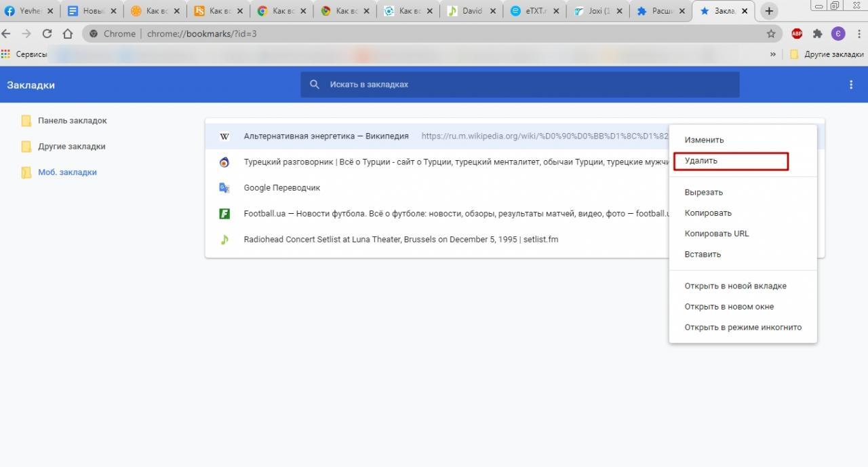Open the bookmarks manager three-dot menu

(851, 85)
